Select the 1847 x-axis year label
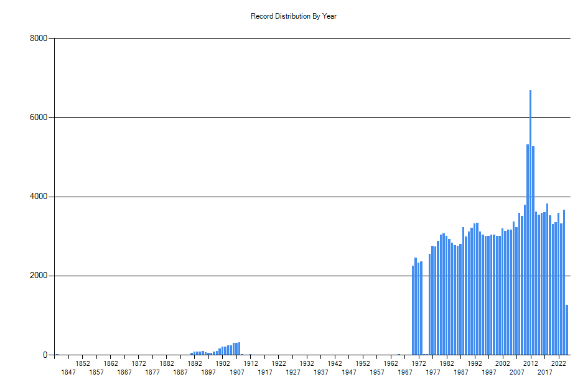 click(68, 372)
